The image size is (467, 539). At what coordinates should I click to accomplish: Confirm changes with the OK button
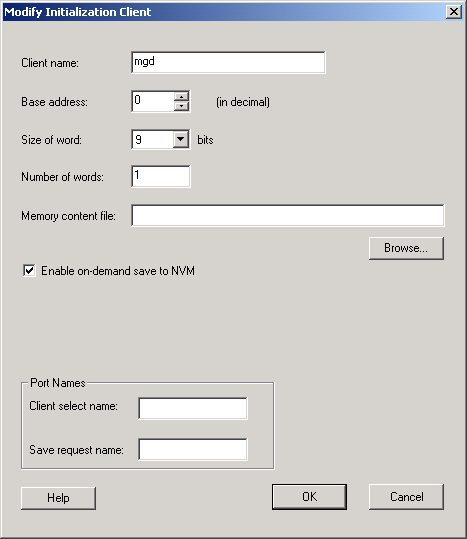pos(309,497)
